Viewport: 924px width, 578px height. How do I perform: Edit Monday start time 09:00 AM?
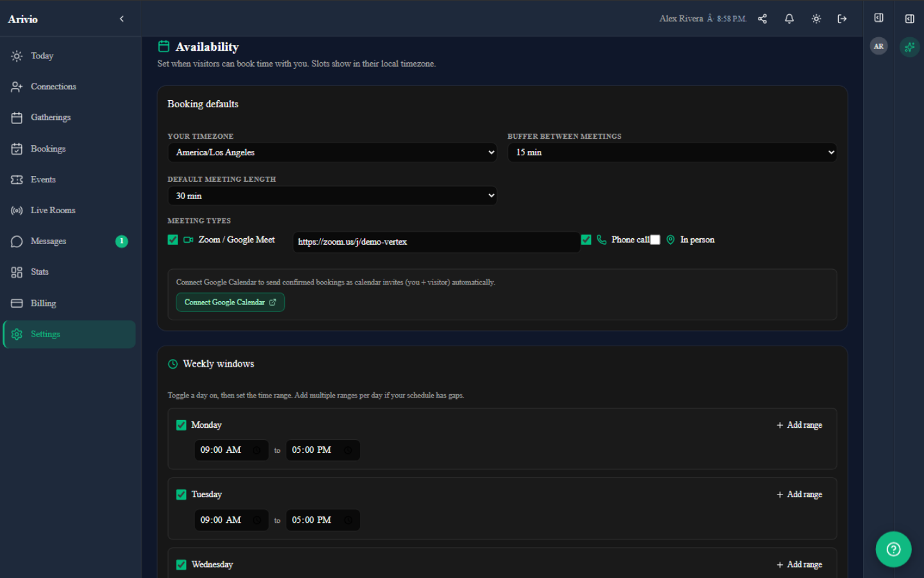tap(232, 450)
